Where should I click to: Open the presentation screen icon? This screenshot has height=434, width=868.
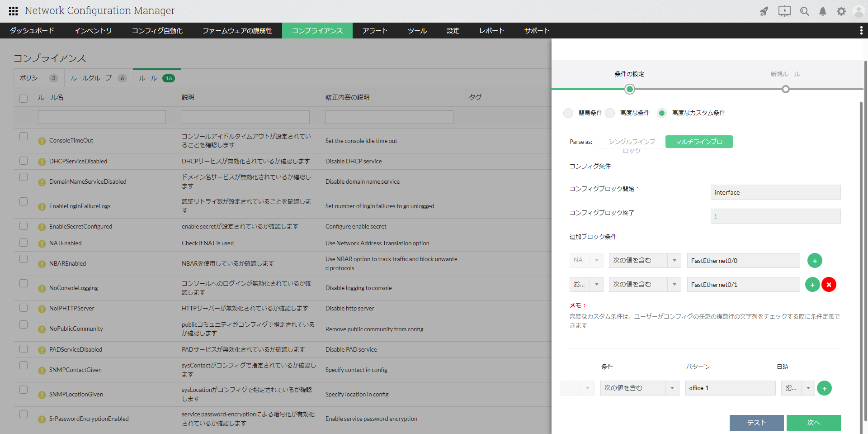pyautogui.click(x=784, y=11)
